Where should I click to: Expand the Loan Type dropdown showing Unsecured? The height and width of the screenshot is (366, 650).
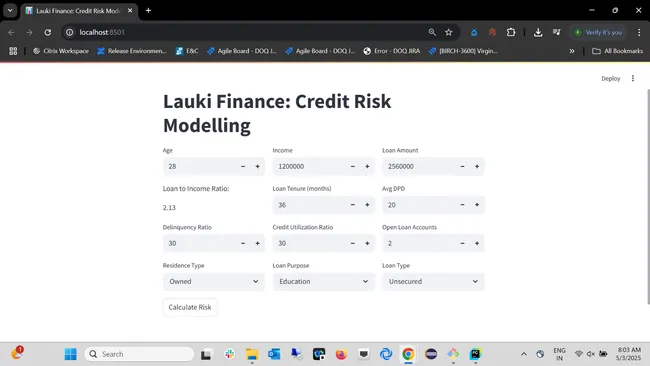(x=433, y=281)
